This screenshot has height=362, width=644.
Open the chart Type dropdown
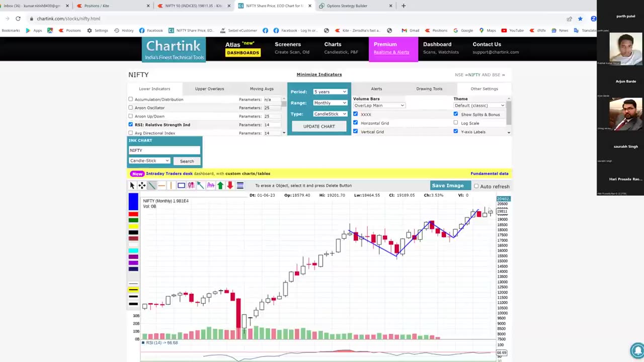click(x=330, y=114)
